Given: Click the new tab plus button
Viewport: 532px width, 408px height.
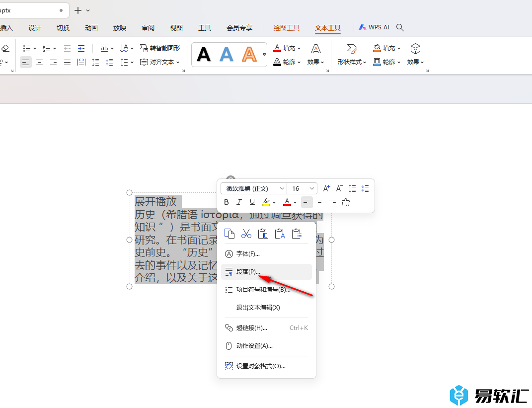Looking at the screenshot, I should [78, 10].
